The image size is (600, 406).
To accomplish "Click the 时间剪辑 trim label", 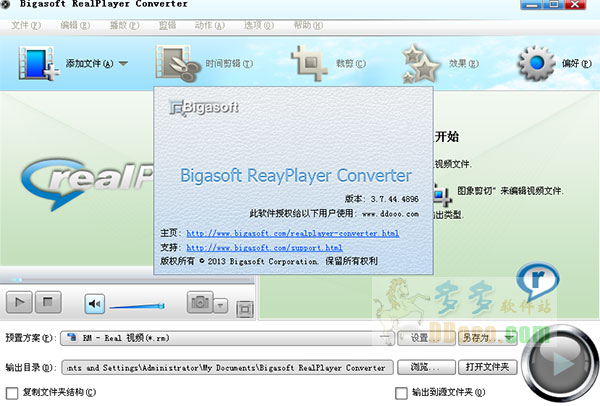I will point(229,64).
